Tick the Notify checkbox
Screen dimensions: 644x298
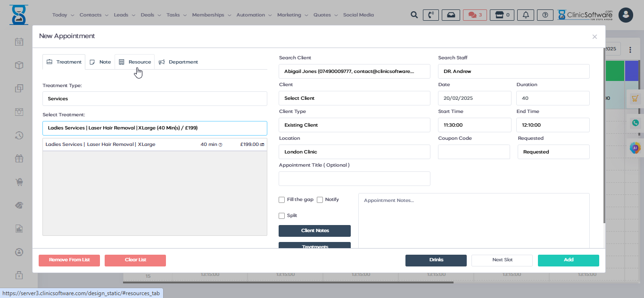click(x=320, y=200)
